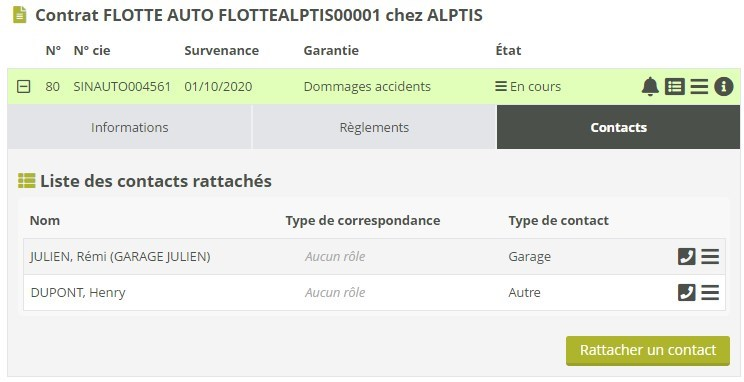The height and width of the screenshot is (382, 744).
Task: Switch to the Règlements tab
Action: coord(374,127)
